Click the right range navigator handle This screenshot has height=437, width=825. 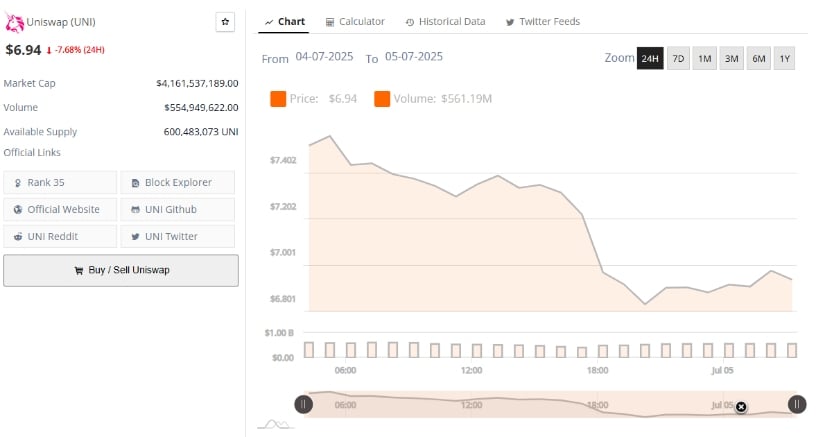(797, 404)
